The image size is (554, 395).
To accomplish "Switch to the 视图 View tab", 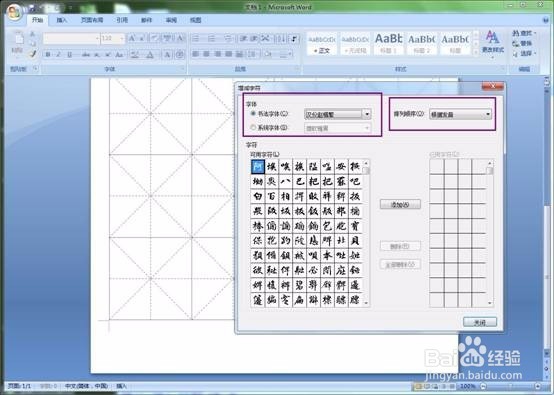I will point(195,20).
